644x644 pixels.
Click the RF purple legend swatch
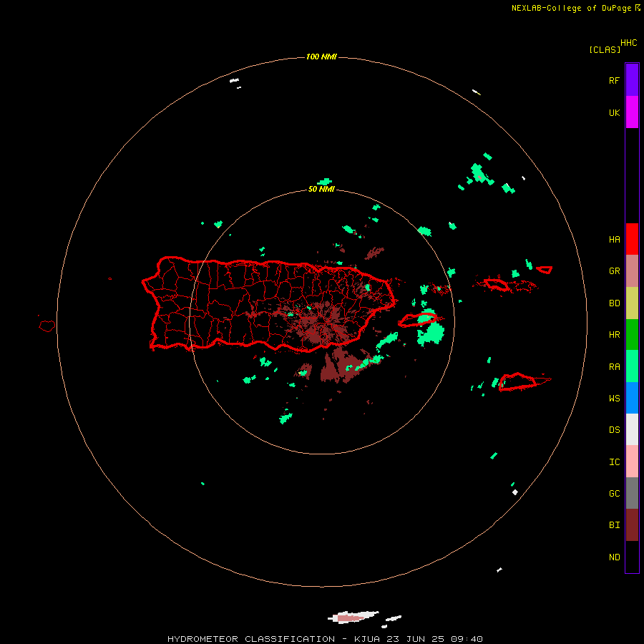[x=632, y=80]
